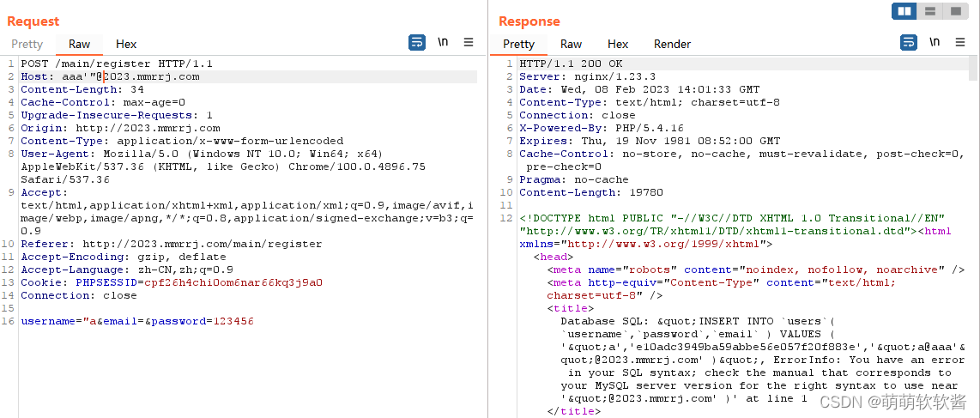Switch Request view to Pretty tab
Image resolution: width=980 pixels, height=418 pixels.
[27, 44]
